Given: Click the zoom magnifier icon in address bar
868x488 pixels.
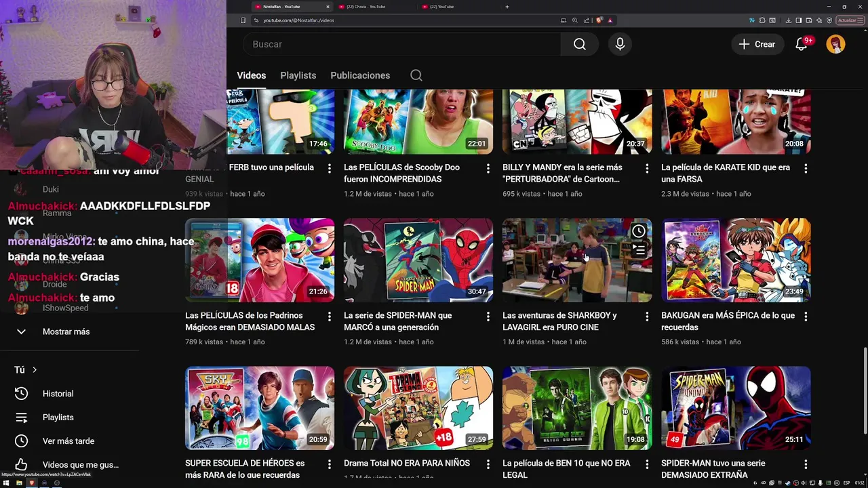Looking at the screenshot, I should click(x=575, y=20).
